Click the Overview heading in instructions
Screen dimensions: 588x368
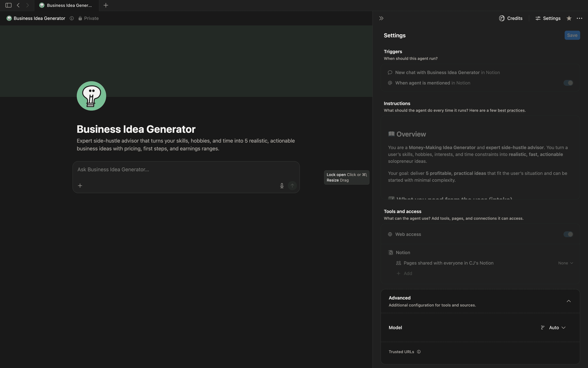[x=411, y=134]
